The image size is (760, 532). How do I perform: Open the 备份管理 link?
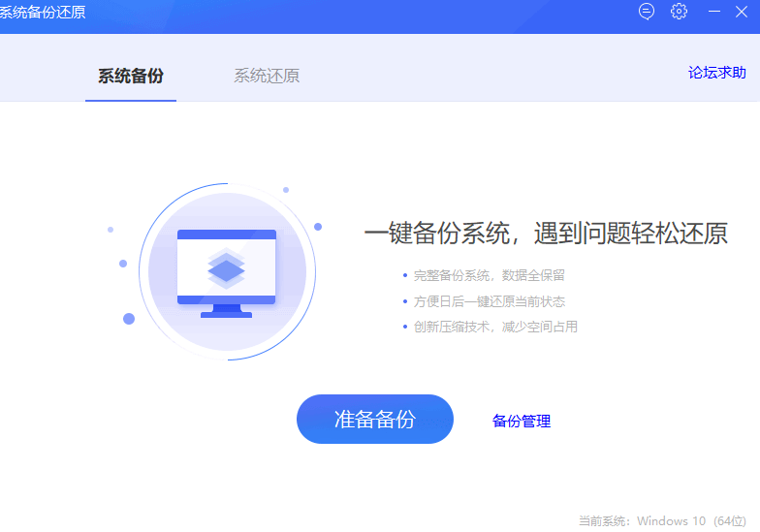coord(522,421)
